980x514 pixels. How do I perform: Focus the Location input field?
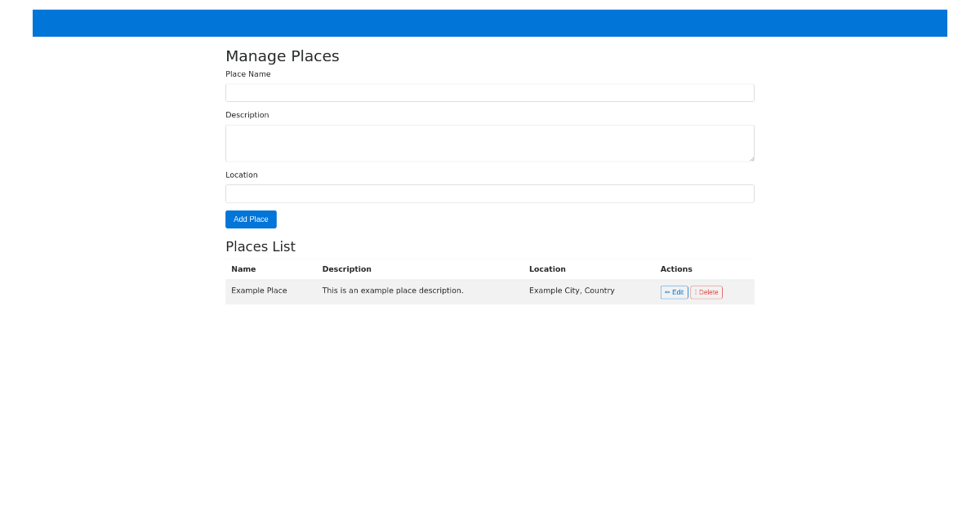click(x=490, y=193)
